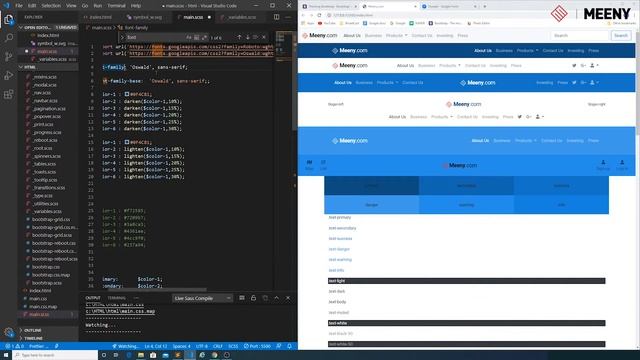
Task: Open bootstrap-grid.css in the explorer
Action: tap(51, 219)
